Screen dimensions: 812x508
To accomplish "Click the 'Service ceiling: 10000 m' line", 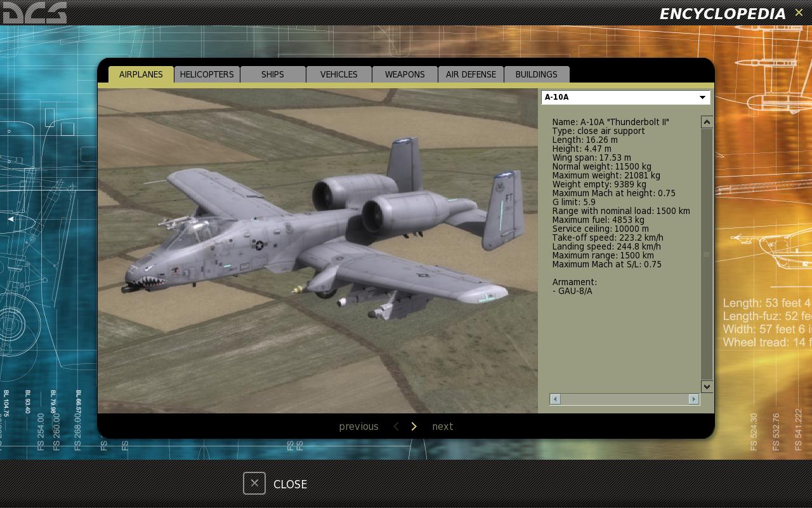I will coord(600,229).
